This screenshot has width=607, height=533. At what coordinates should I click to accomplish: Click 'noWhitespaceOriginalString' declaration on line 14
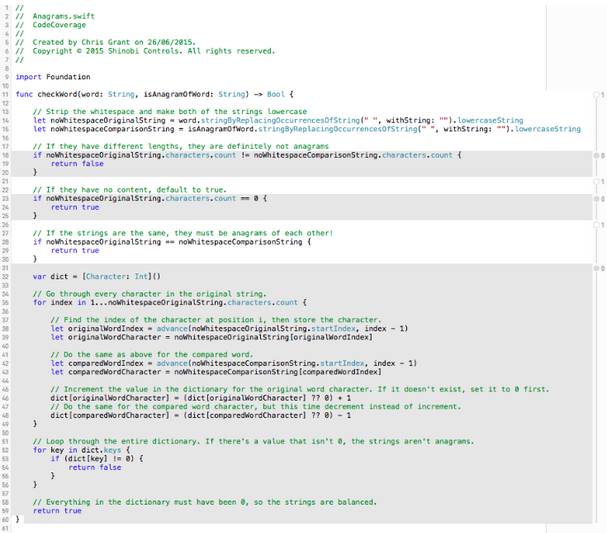108,120
